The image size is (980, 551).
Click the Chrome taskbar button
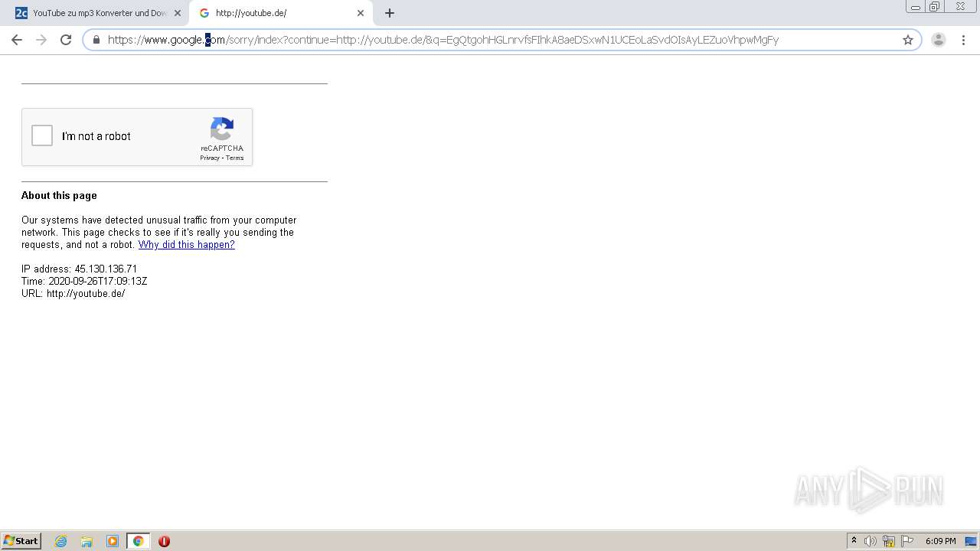(x=138, y=541)
